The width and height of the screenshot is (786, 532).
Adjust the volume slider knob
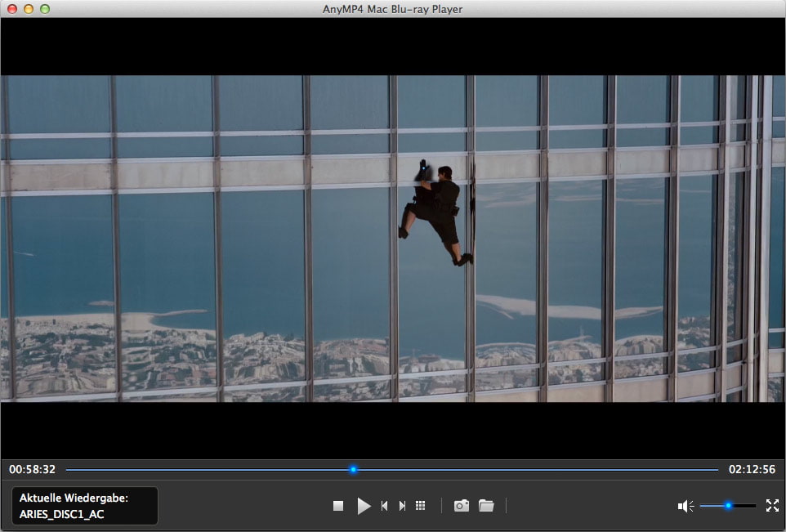(728, 506)
